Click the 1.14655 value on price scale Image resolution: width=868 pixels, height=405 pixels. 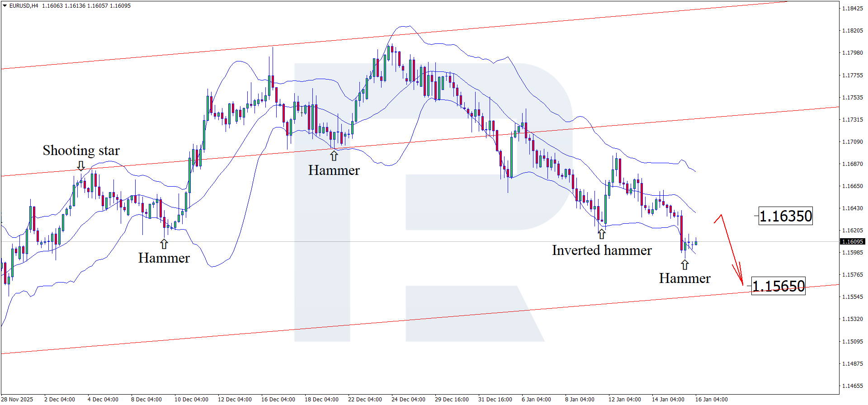tap(852, 386)
